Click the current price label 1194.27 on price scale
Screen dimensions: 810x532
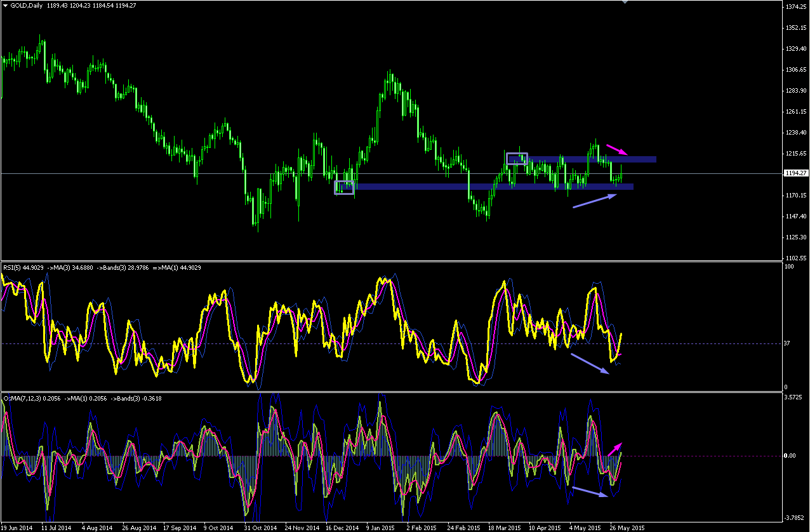795,173
